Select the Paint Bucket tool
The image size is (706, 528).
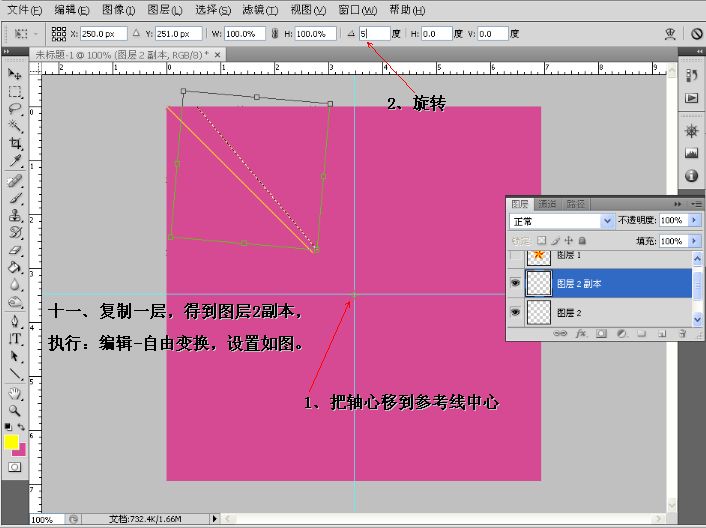[15, 267]
